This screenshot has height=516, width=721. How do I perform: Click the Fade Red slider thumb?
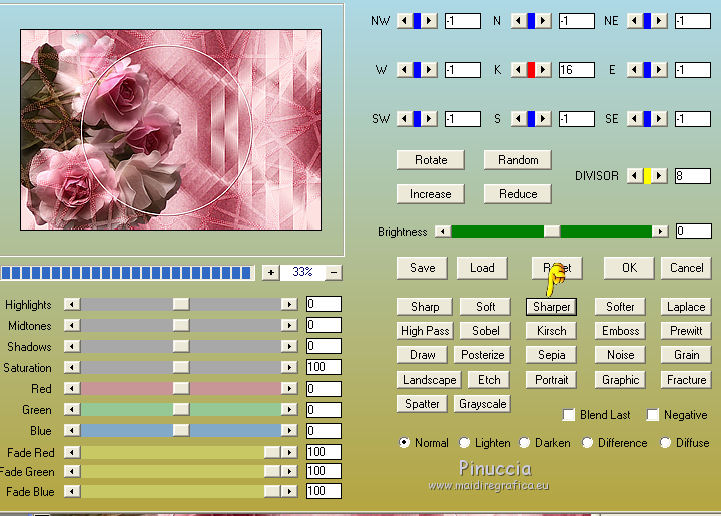272,452
